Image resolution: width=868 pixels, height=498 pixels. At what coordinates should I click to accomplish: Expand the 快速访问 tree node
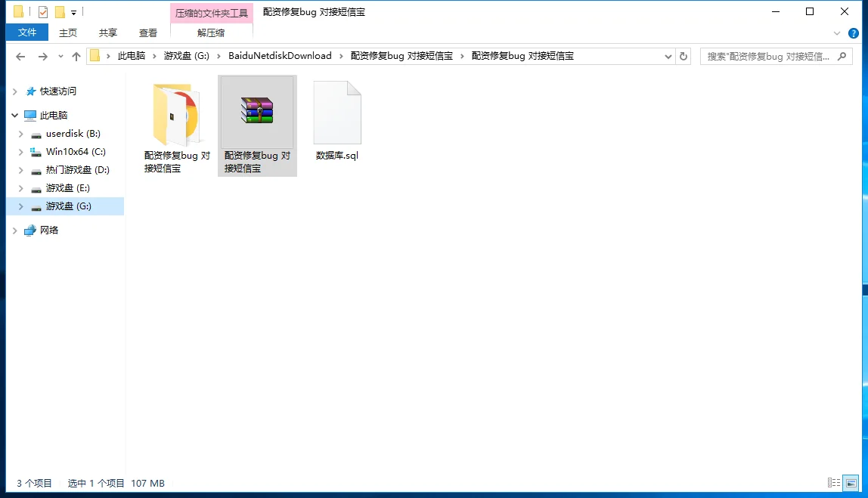(x=14, y=91)
